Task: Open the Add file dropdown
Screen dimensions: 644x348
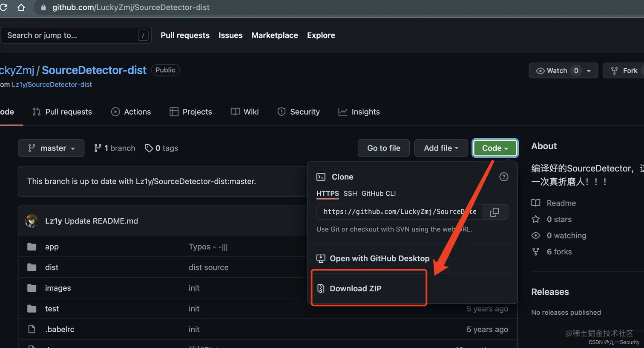Action: 441,148
